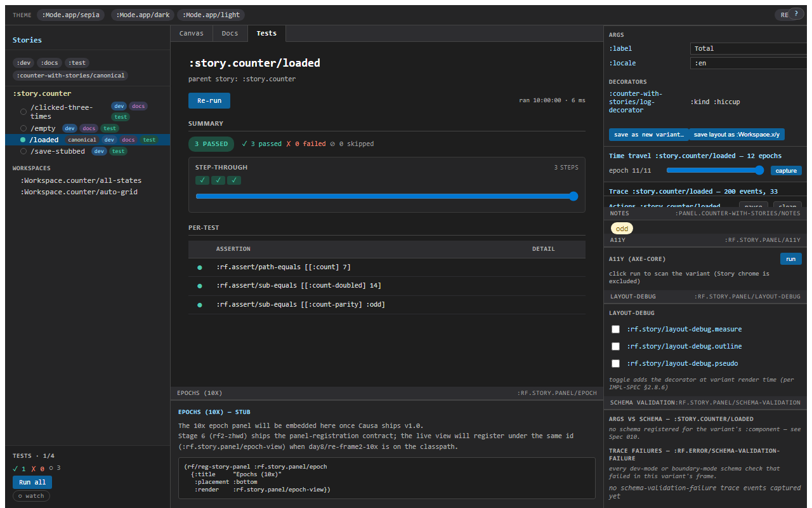Apply the :Mode.app/dark theme
The image size is (812, 508).
click(143, 15)
